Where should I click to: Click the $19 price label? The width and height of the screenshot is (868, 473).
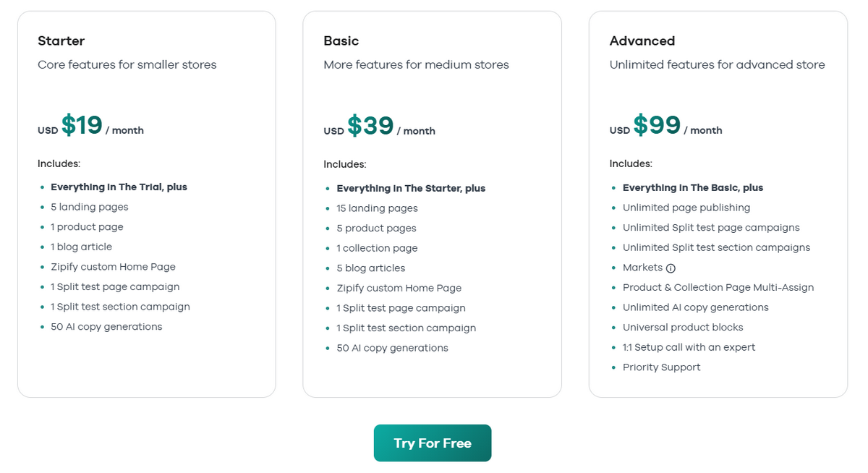(82, 125)
